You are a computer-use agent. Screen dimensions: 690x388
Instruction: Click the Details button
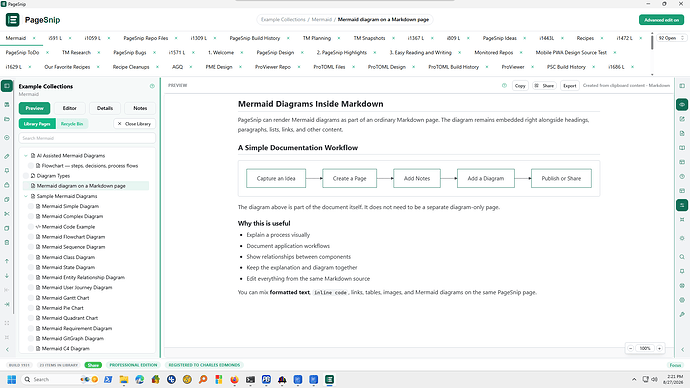click(x=105, y=108)
